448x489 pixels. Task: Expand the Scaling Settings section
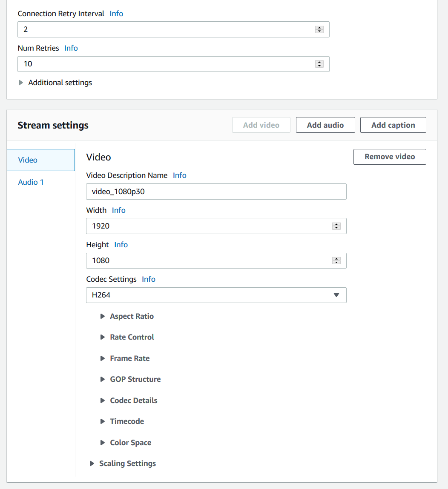tap(123, 463)
